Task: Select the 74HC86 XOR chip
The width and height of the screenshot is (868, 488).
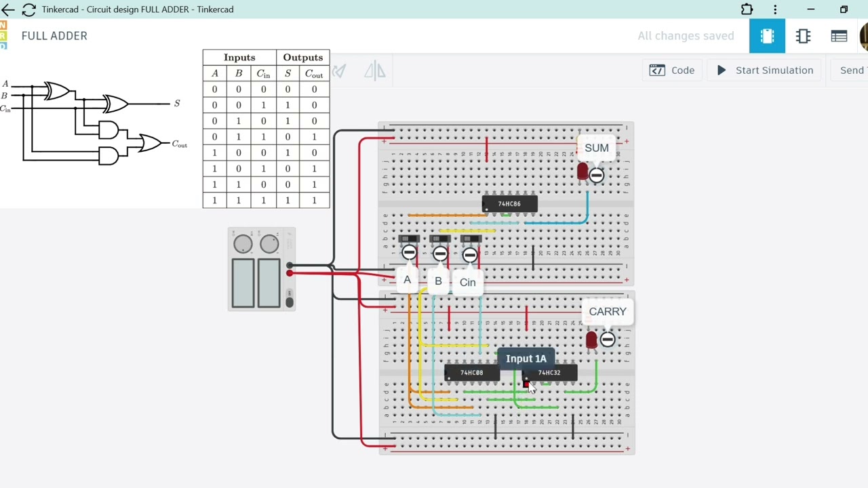Action: [x=509, y=204]
